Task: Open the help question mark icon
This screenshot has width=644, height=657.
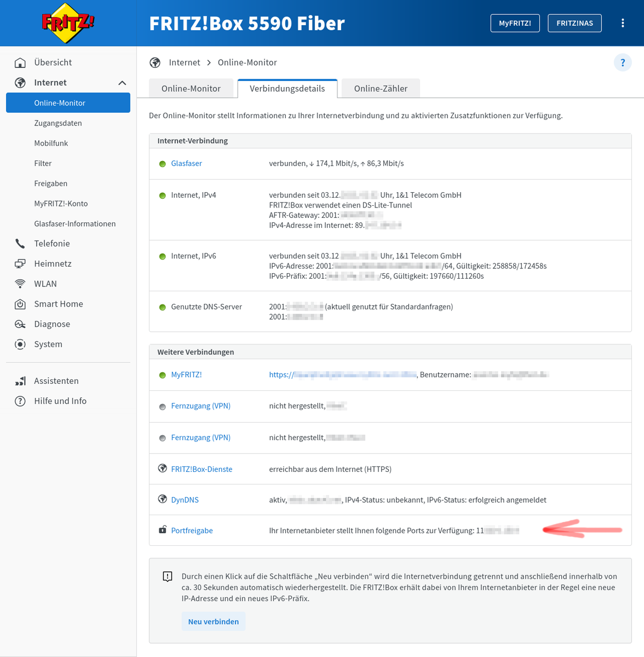Action: (623, 62)
